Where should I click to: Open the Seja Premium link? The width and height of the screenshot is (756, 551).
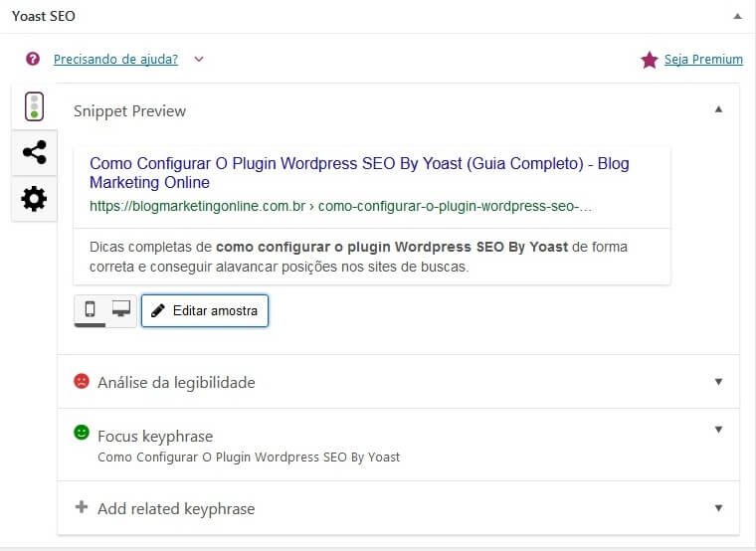coord(703,60)
